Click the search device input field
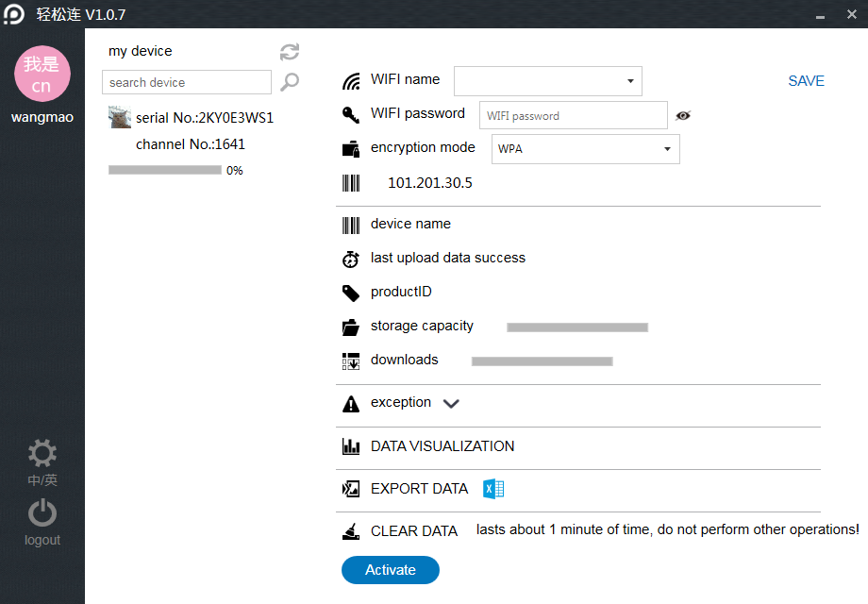Viewport: 868px width, 604px height. [x=187, y=82]
